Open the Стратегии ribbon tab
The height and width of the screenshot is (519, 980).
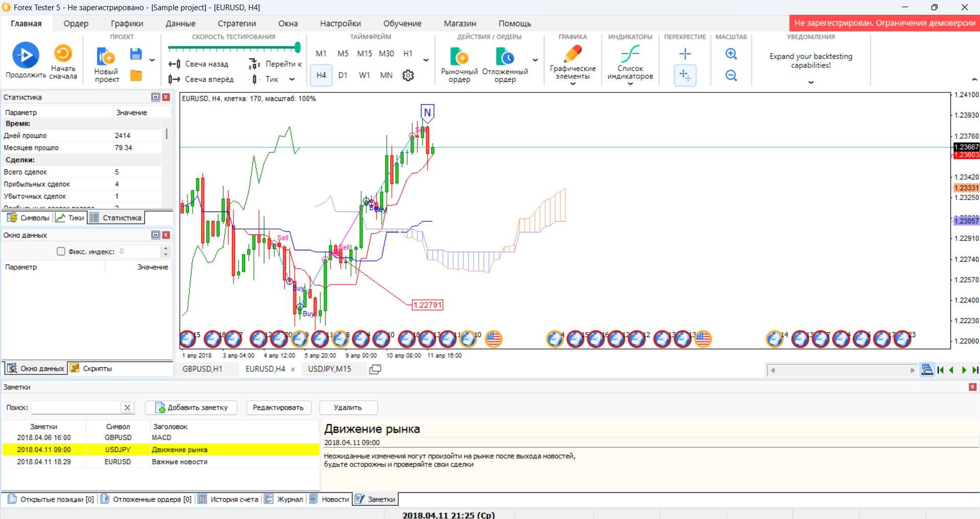(x=237, y=23)
